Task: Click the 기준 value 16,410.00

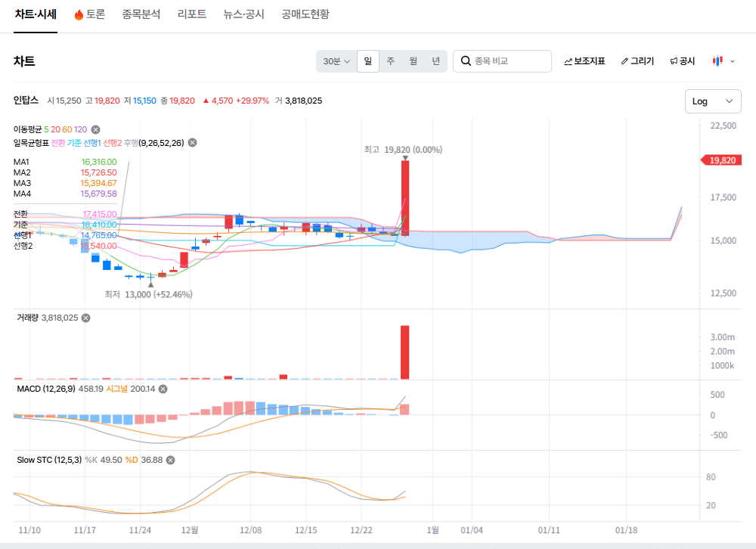Action: coord(99,225)
